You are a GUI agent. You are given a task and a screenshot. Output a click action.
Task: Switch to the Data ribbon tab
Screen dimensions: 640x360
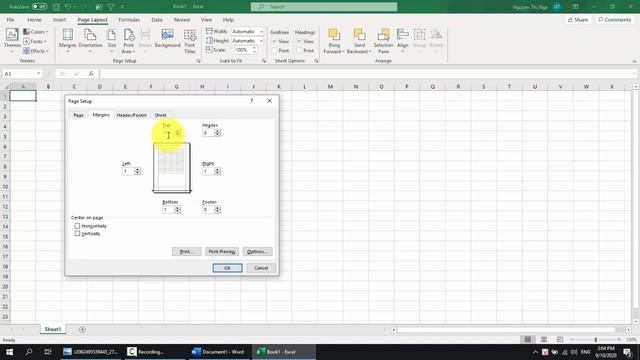coord(157,20)
